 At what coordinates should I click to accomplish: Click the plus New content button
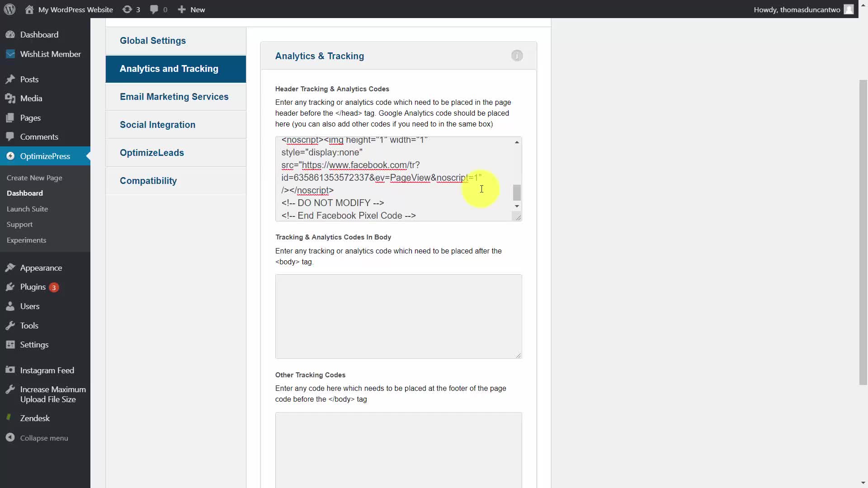[191, 9]
